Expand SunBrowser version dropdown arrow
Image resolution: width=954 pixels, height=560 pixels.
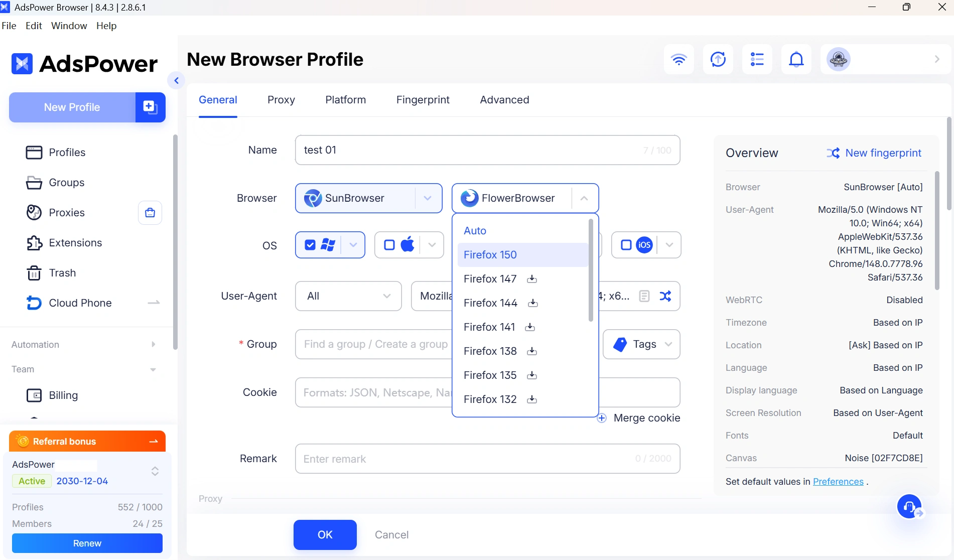[428, 198]
